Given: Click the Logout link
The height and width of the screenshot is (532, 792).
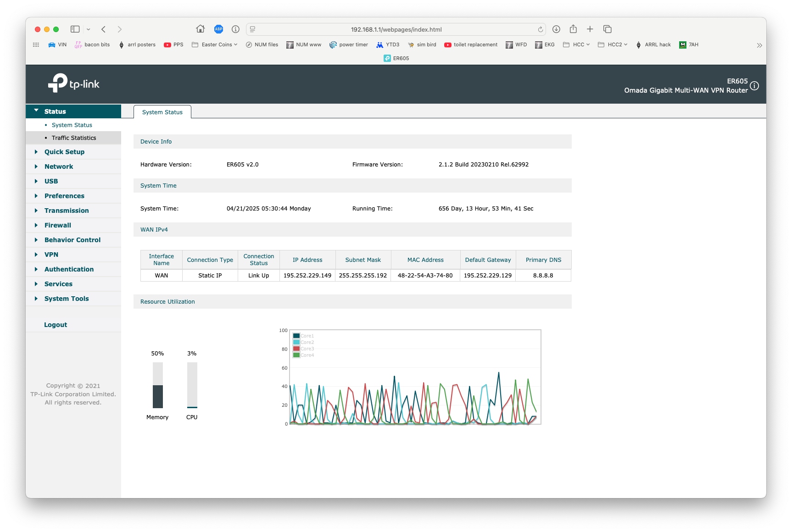Looking at the screenshot, I should 56,325.
